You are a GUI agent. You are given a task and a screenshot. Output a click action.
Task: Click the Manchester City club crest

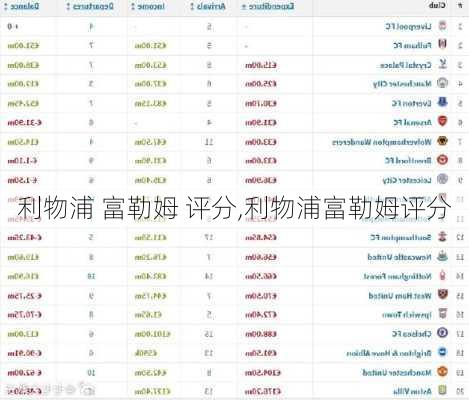pyautogui.click(x=442, y=83)
